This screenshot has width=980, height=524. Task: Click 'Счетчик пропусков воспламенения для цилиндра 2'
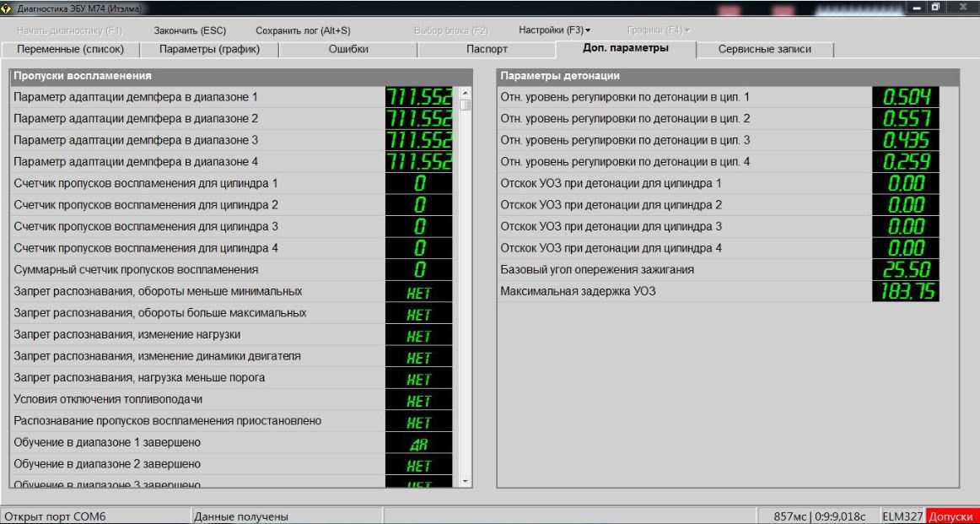233,204
